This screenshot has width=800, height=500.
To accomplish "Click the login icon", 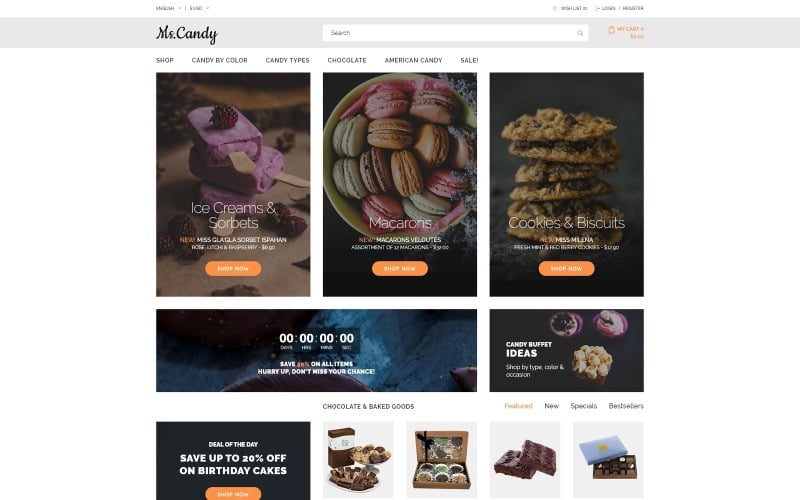I will 597,8.
